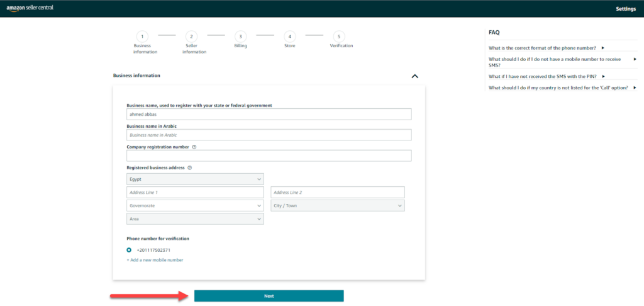Screen dimensions: 644x306
Task: Click Add a new mobile number link
Action: [155, 260]
